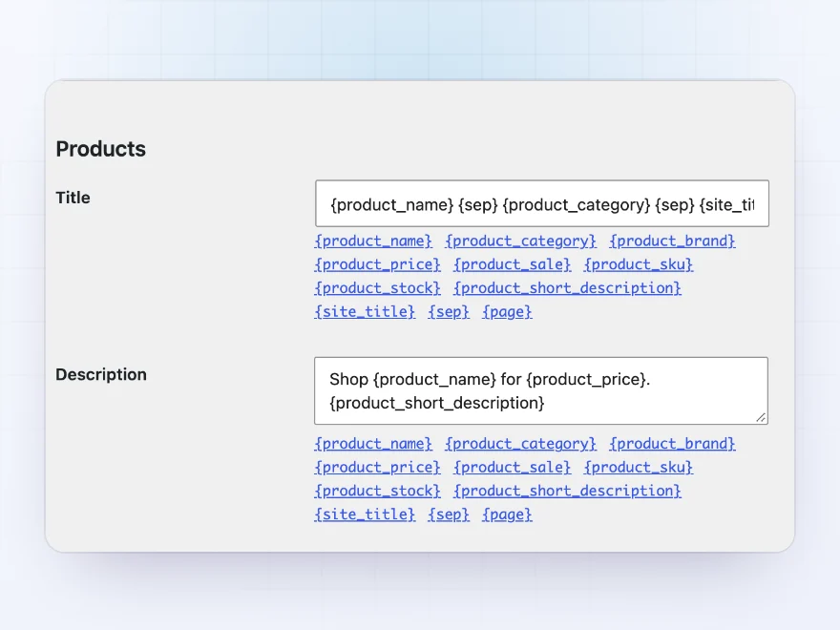Click the Description template textarea
Screen dimensions: 840x630
(x=541, y=391)
